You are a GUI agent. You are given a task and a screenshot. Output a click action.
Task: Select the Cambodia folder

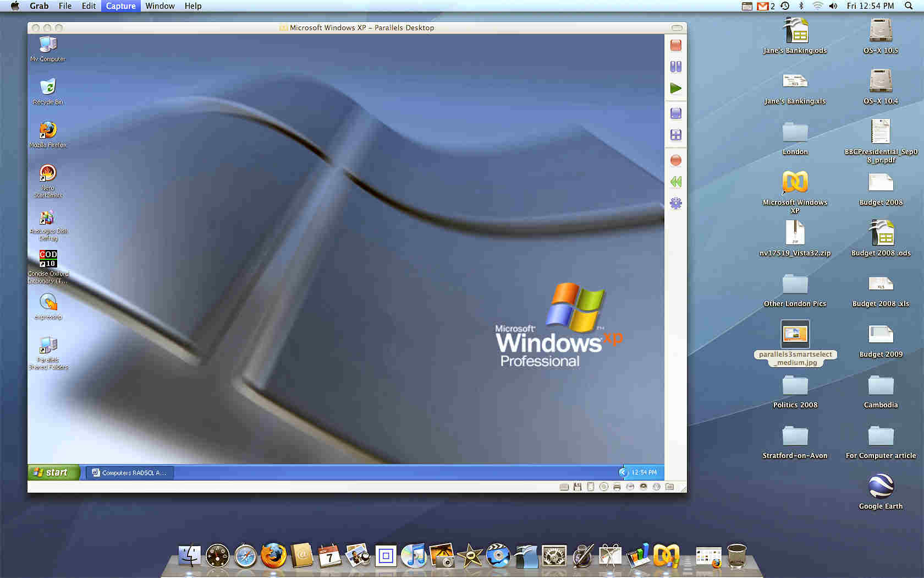click(881, 391)
